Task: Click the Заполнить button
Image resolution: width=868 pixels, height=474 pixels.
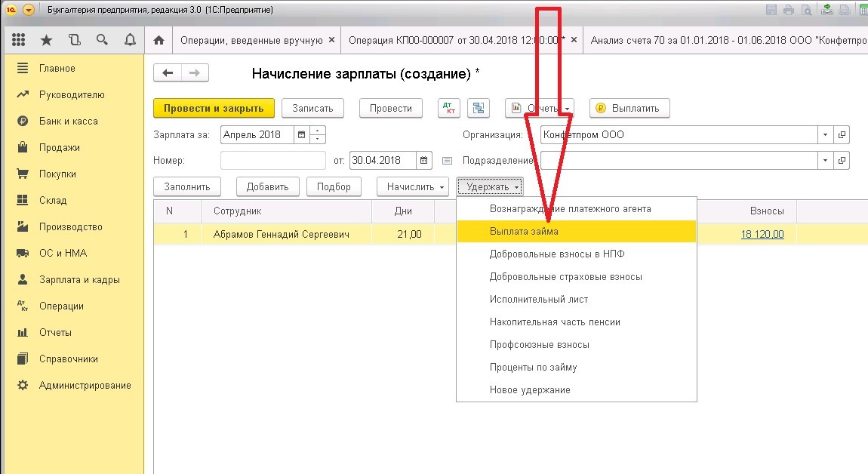Action: [187, 186]
